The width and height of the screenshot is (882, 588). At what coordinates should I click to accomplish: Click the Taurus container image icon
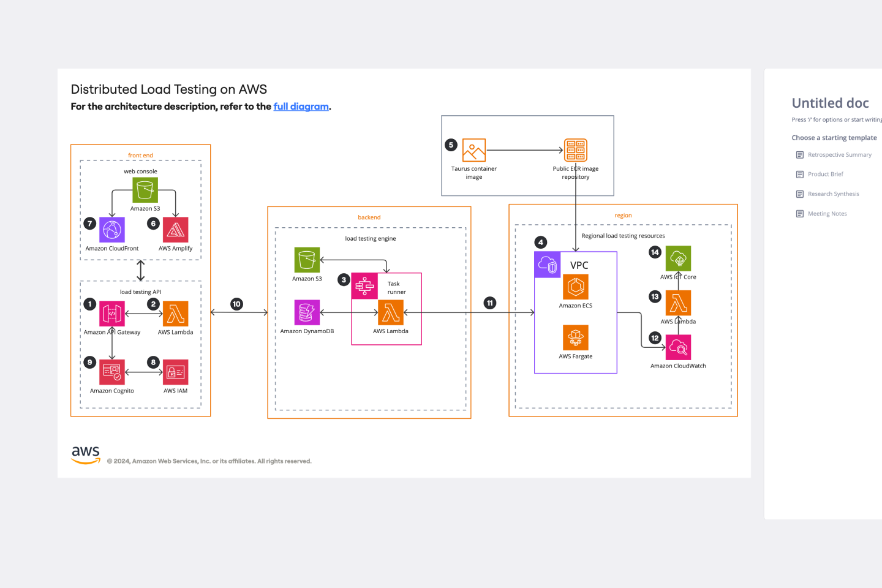point(473,150)
